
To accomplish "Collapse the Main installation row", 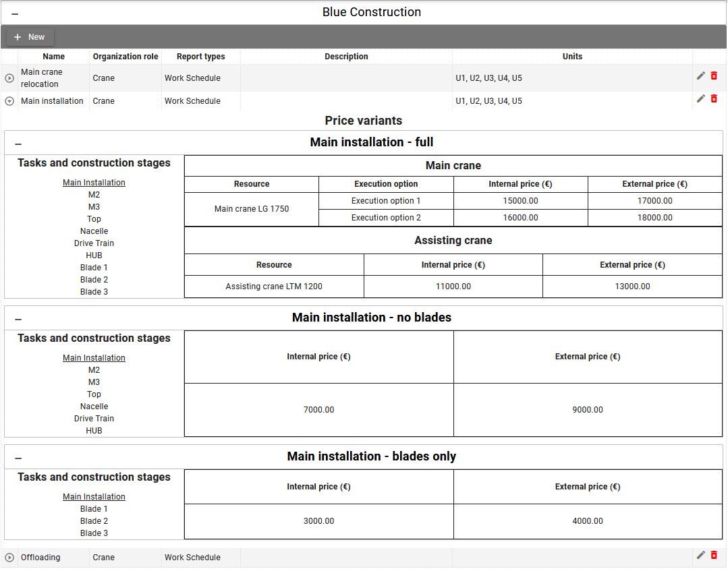I will click(9, 101).
